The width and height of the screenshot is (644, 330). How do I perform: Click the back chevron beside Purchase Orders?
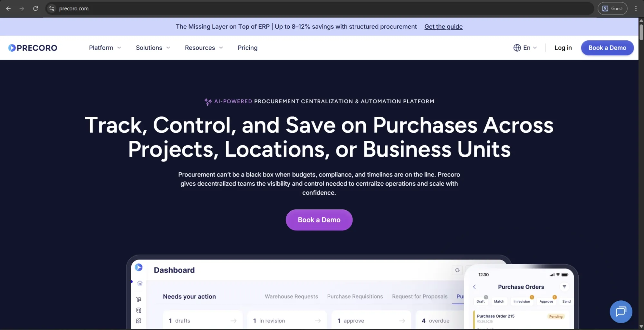(474, 287)
